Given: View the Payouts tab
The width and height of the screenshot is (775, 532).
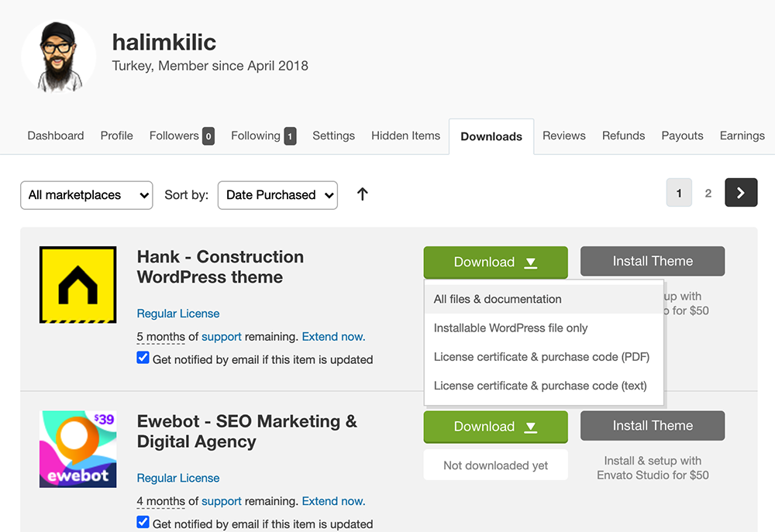Looking at the screenshot, I should point(682,136).
